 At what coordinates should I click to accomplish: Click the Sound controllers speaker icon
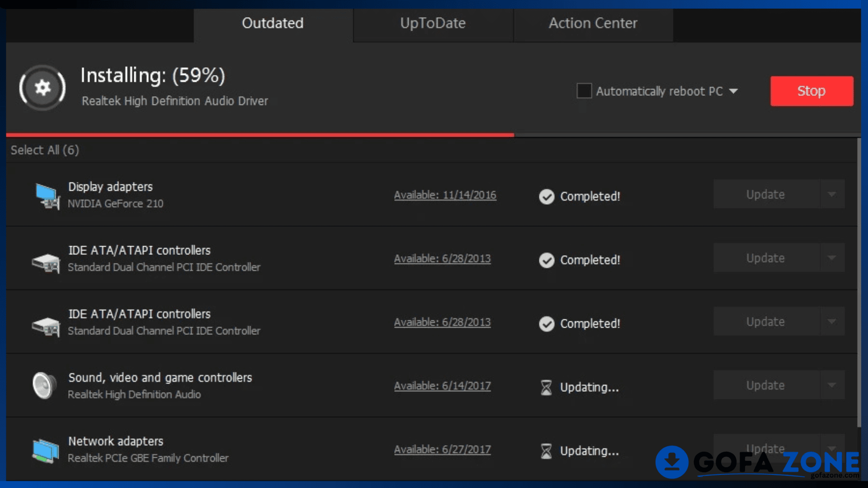(44, 385)
